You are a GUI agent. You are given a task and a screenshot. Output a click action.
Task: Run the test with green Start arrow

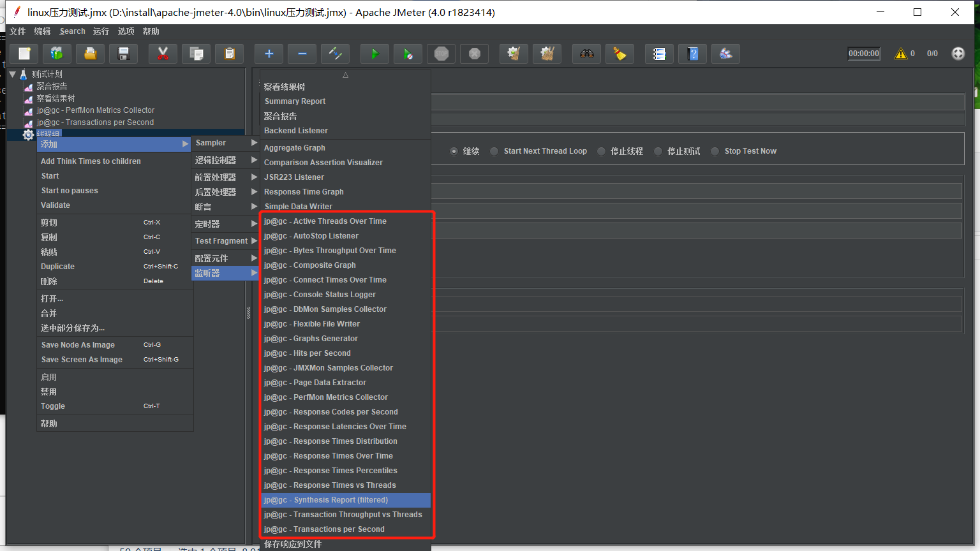tap(375, 54)
